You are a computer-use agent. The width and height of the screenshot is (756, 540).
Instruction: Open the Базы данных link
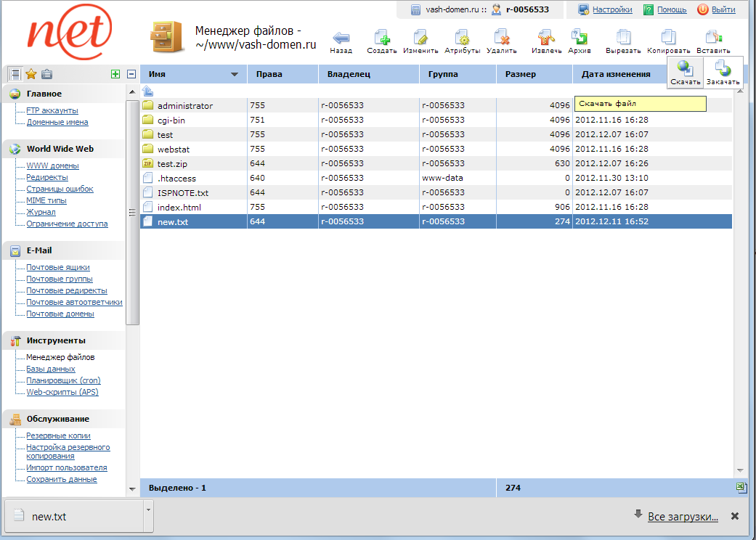click(51, 369)
